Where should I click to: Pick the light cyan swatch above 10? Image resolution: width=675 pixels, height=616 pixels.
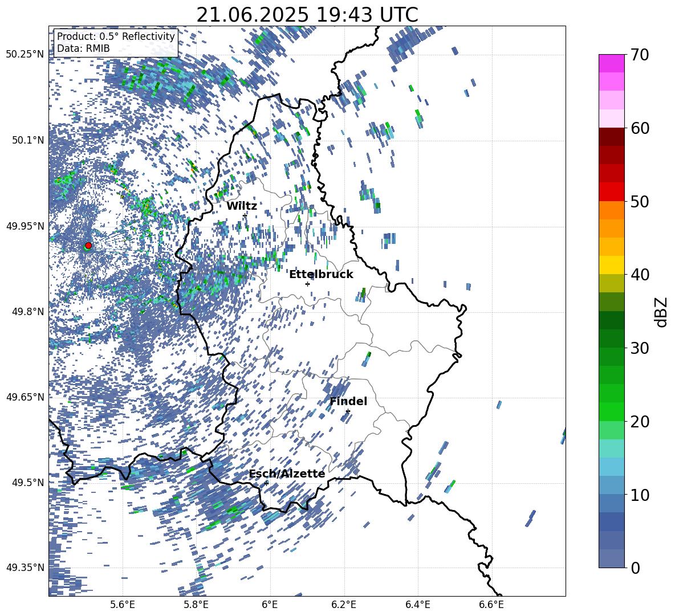611,467
